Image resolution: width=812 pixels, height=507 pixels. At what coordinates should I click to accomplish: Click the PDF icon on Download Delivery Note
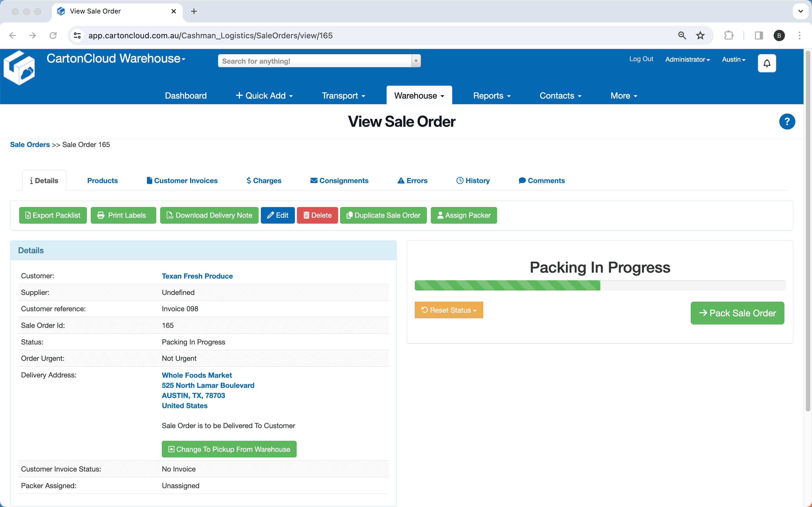[x=170, y=215]
